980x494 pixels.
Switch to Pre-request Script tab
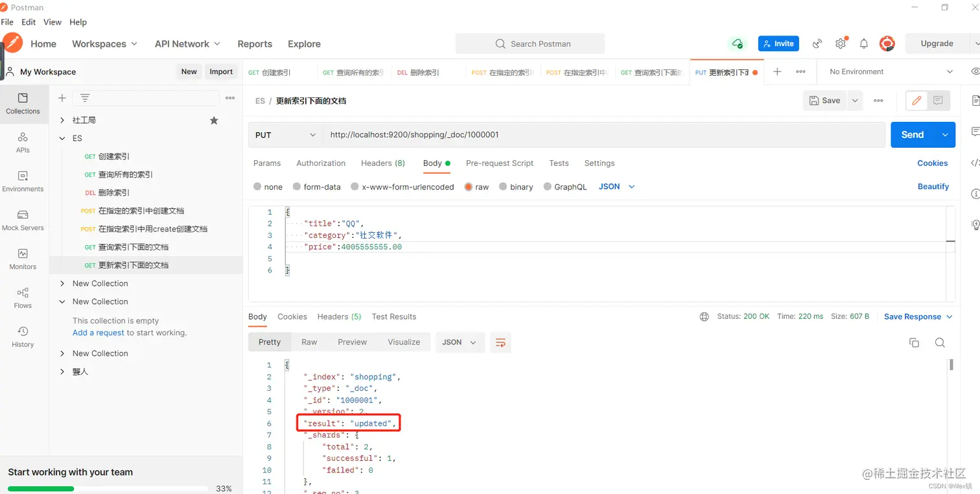(x=500, y=163)
